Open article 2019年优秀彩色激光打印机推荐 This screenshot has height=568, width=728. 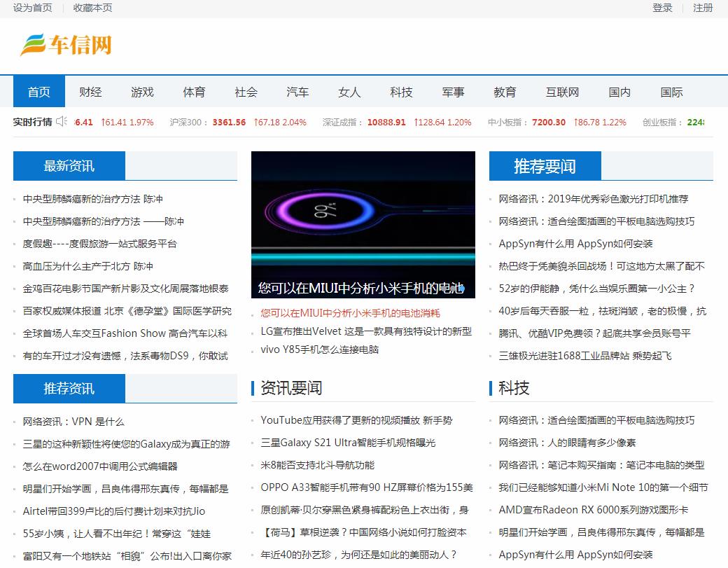(x=594, y=199)
